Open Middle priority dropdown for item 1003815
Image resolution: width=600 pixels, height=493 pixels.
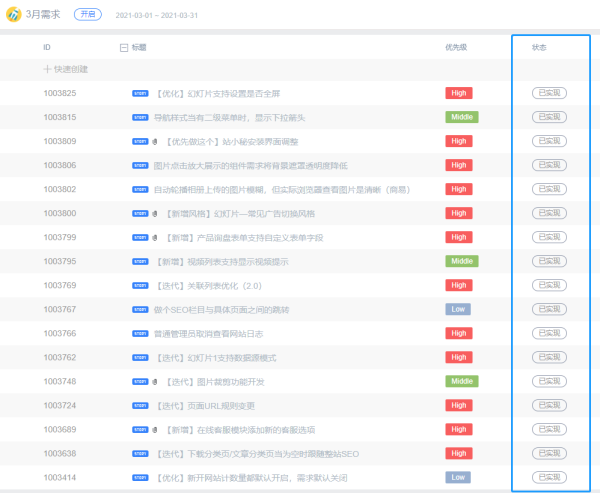click(x=461, y=117)
